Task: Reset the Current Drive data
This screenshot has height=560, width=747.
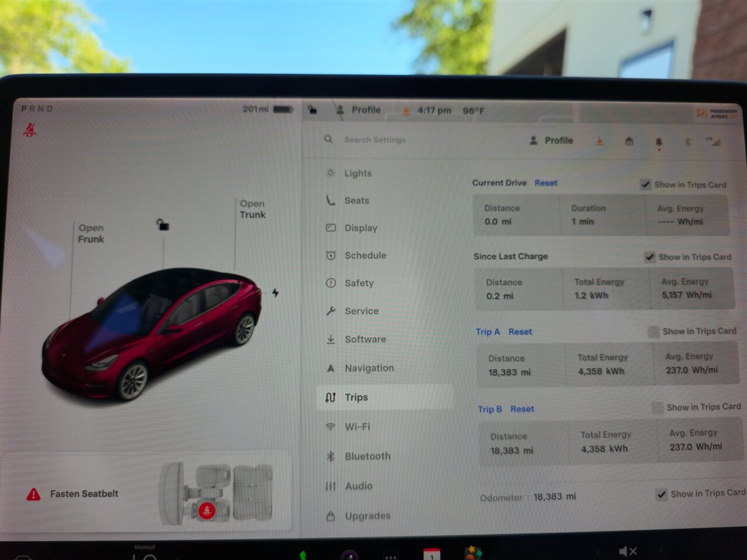Action: [x=546, y=183]
